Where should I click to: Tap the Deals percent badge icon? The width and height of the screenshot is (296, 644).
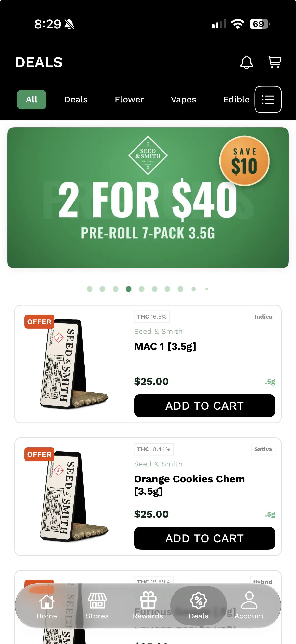click(x=199, y=600)
